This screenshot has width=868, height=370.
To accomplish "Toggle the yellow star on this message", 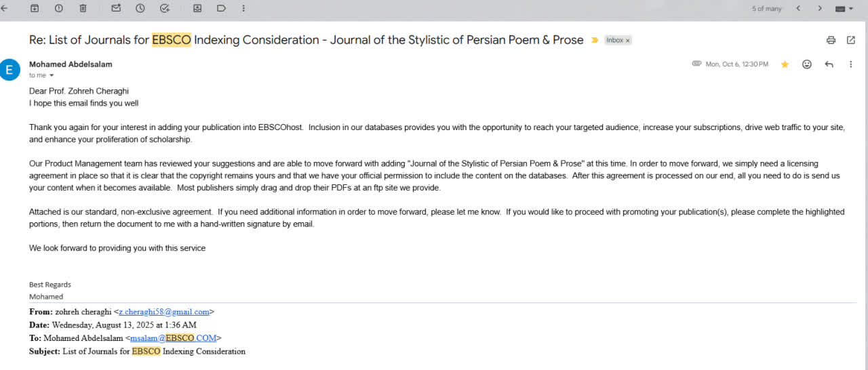I will point(785,64).
